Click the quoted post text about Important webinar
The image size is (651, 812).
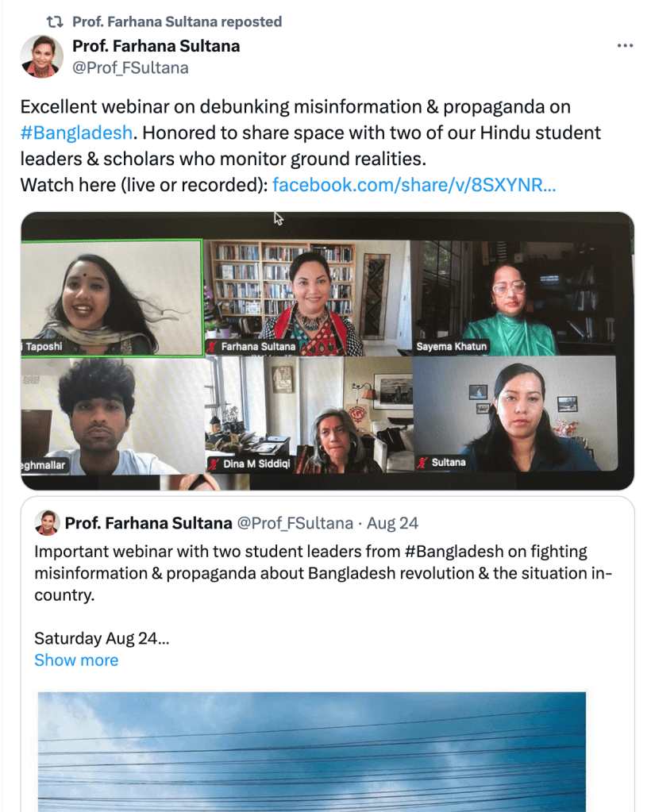[x=323, y=573]
